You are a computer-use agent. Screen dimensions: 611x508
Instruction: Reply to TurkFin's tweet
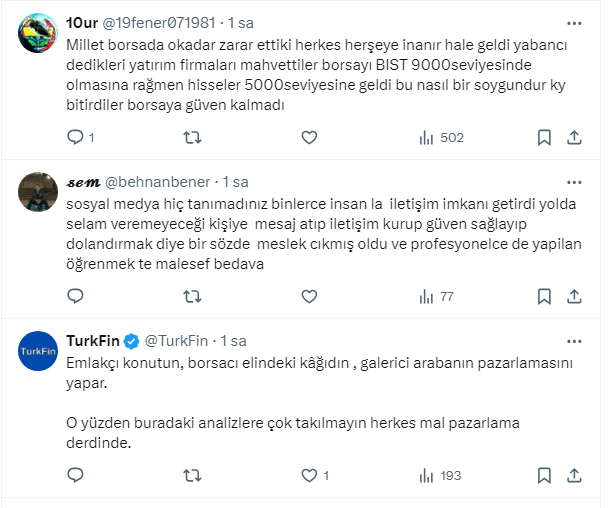click(76, 475)
